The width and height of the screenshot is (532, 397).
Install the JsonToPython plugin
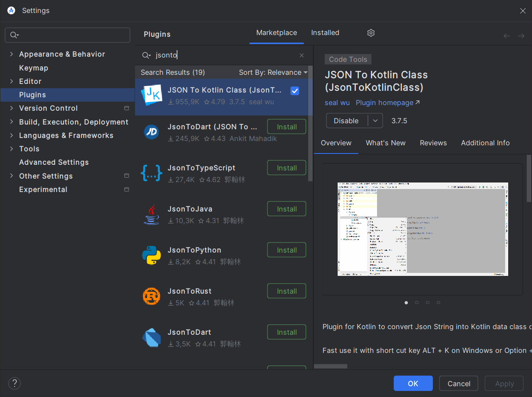pyautogui.click(x=287, y=250)
